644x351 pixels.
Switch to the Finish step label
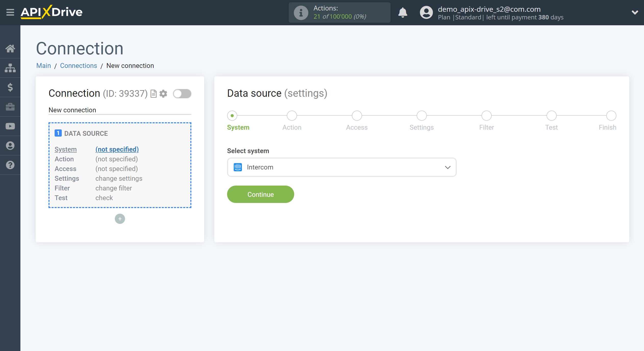tap(608, 127)
